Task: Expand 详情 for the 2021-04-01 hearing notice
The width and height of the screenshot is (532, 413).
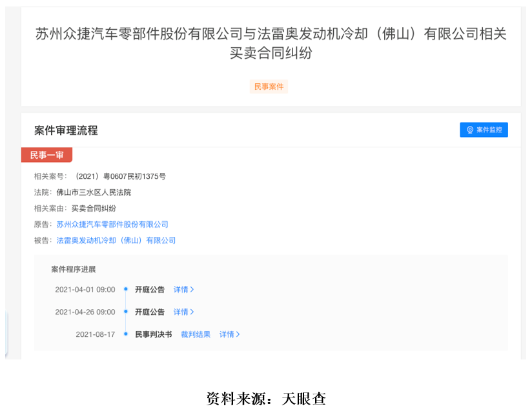Action: (183, 290)
